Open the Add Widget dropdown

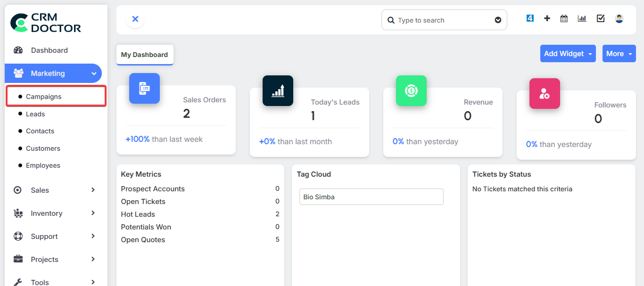568,54
